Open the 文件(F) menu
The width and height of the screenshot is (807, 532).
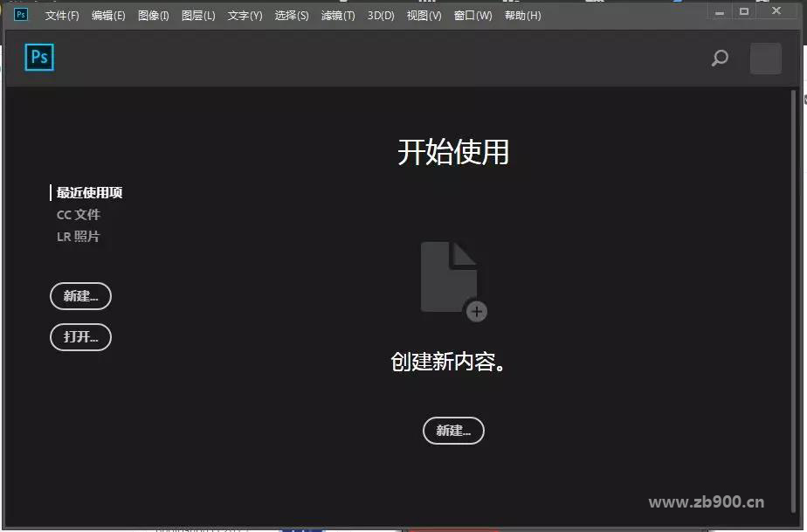point(62,16)
